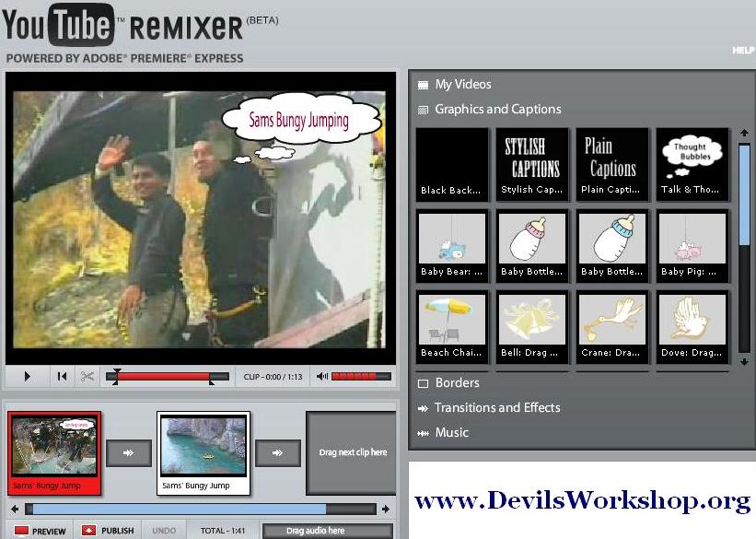Image resolution: width=756 pixels, height=539 pixels.
Task: Expand the Music section
Action: pyautogui.click(x=452, y=432)
